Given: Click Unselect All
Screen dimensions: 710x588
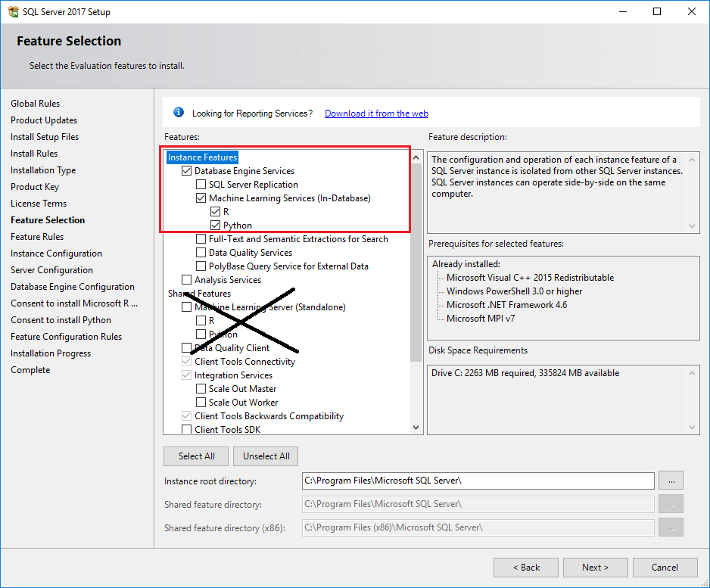Looking at the screenshot, I should tap(266, 456).
